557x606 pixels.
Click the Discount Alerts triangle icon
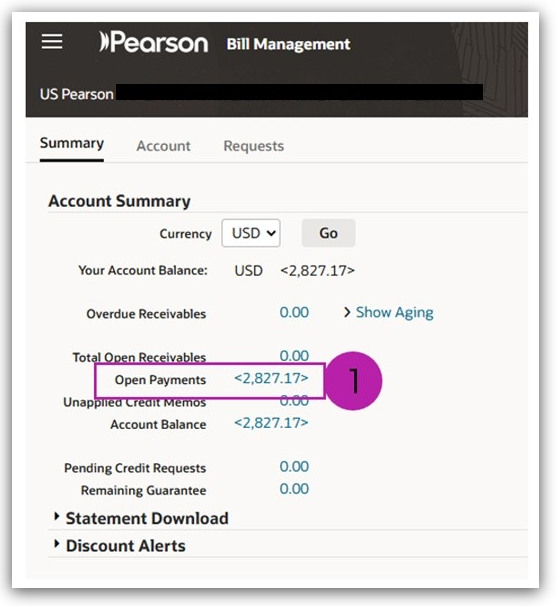57,544
